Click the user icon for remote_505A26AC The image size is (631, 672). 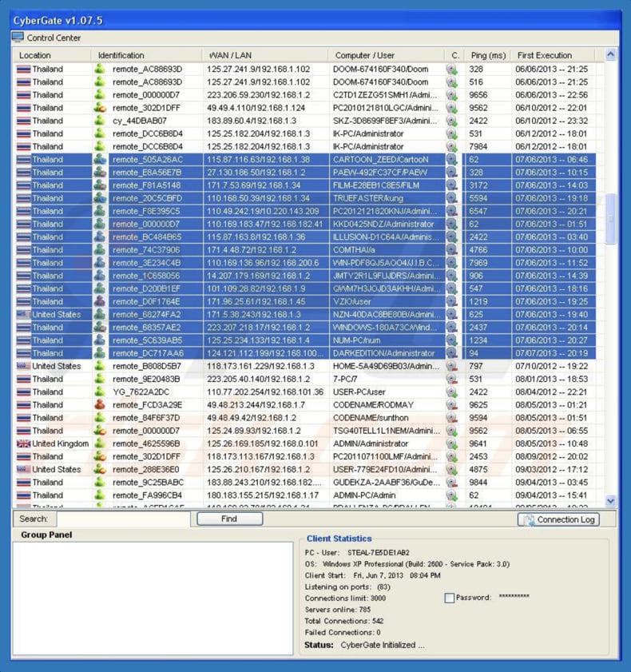coord(100,159)
